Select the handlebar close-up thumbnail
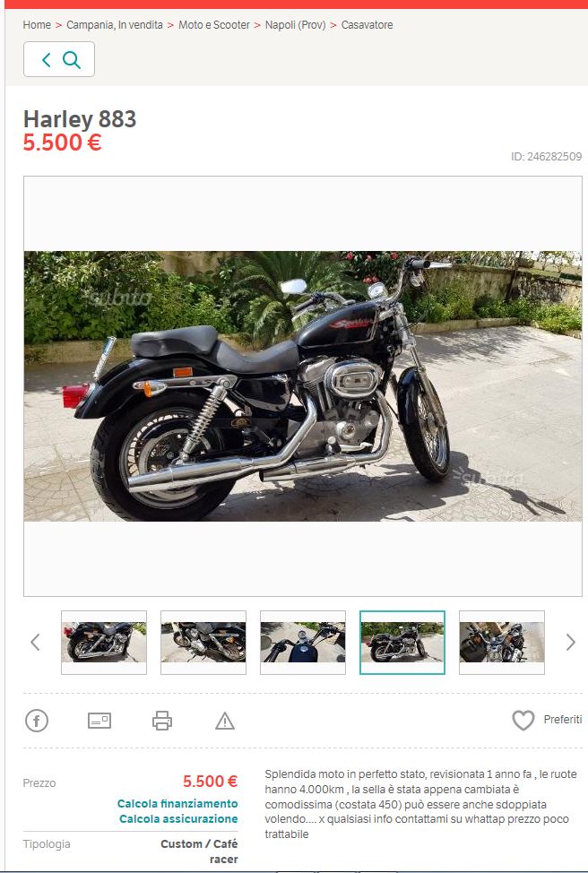Image resolution: width=588 pixels, height=873 pixels. coord(303,643)
